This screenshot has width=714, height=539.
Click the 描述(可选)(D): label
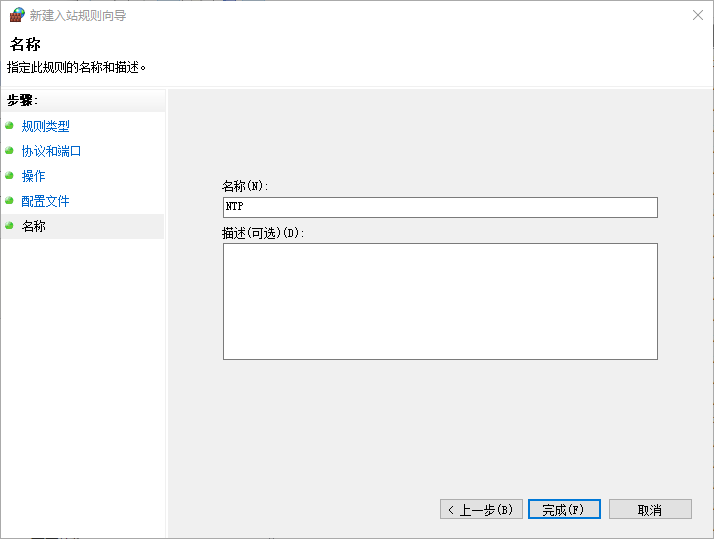[x=263, y=233]
